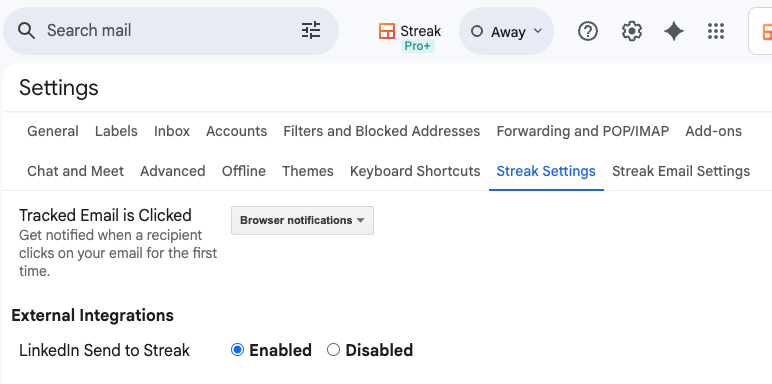
Task: Switch to the Inbox settings tab
Action: click(x=172, y=131)
